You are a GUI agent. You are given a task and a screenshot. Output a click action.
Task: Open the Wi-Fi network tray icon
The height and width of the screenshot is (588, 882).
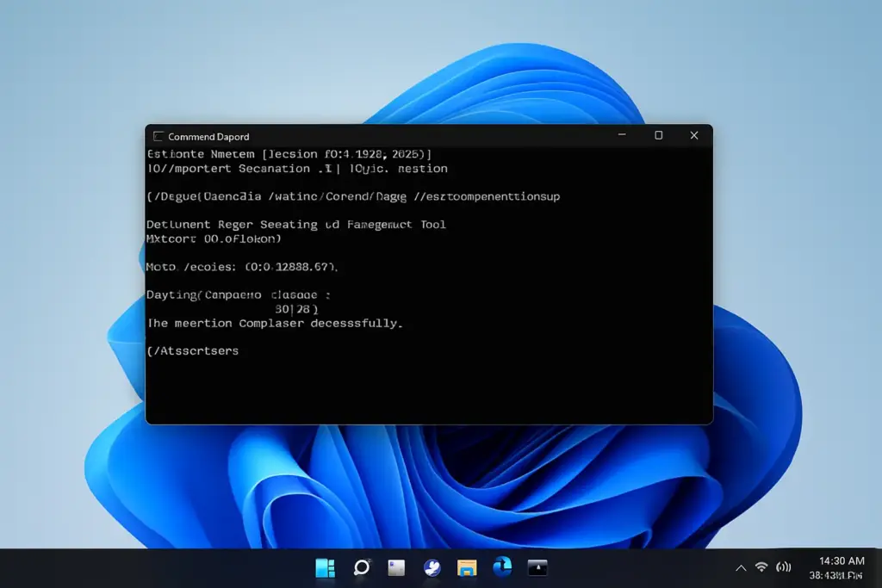tap(761, 567)
